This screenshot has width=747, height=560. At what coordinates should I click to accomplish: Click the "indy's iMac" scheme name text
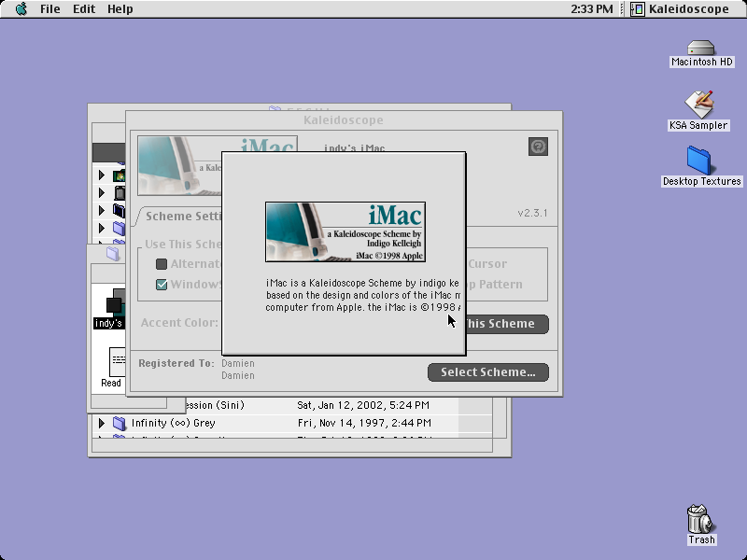click(x=355, y=148)
